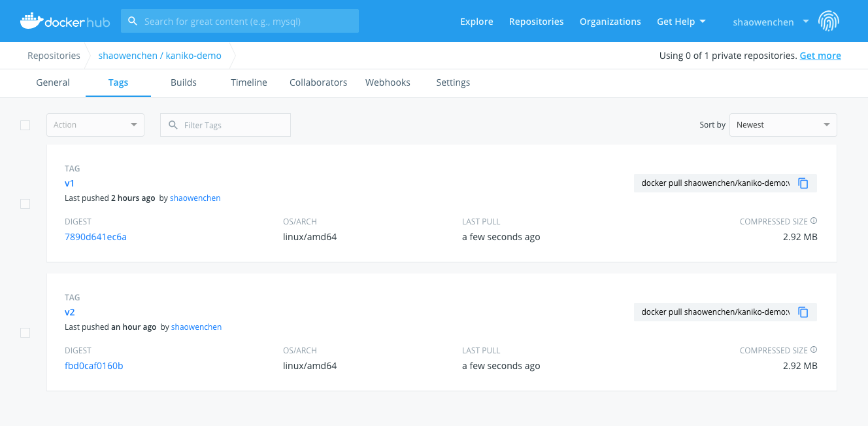The image size is (868, 426).
Task: Click the Get more link
Action: (820, 56)
